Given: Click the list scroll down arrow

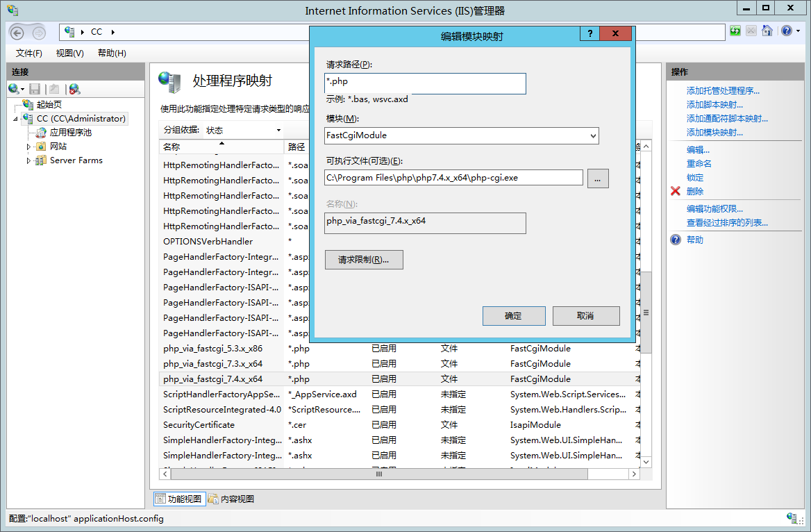Looking at the screenshot, I should tap(646, 462).
